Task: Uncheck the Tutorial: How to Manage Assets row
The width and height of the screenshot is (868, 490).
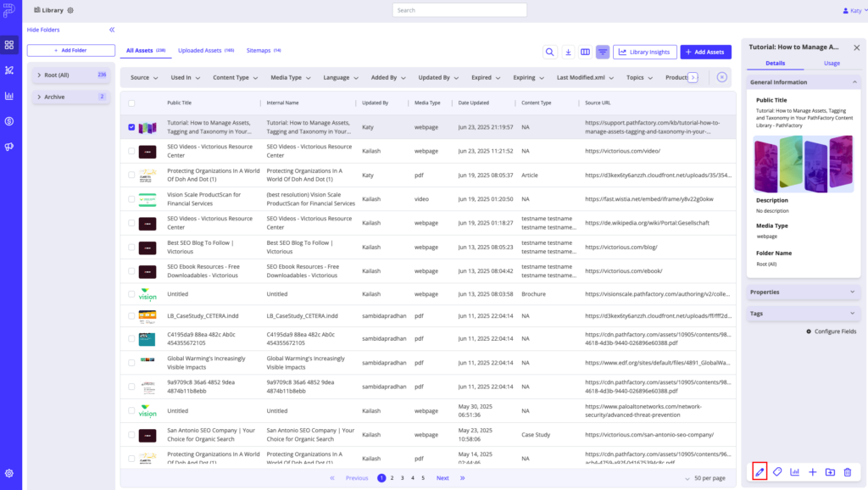Action: [x=131, y=127]
